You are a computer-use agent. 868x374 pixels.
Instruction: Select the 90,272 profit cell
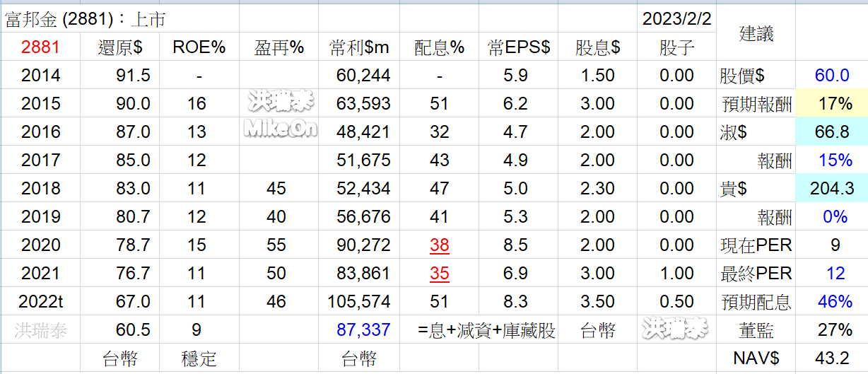click(x=363, y=245)
